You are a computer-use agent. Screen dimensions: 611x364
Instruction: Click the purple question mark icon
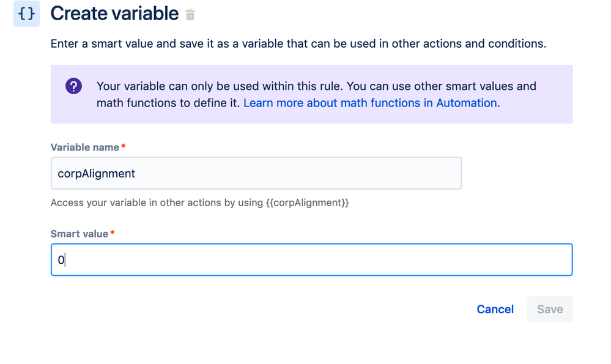[x=73, y=86]
